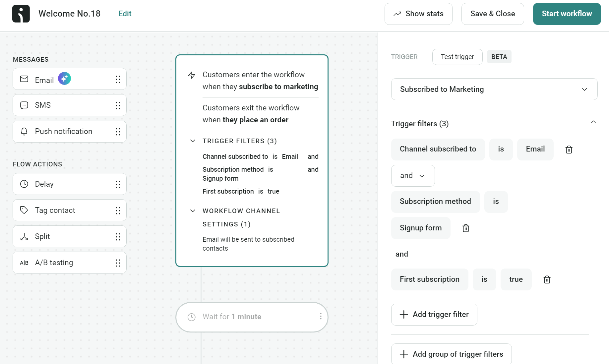Delete the Channel subscribed to filter
The image size is (609, 364).
point(569,150)
